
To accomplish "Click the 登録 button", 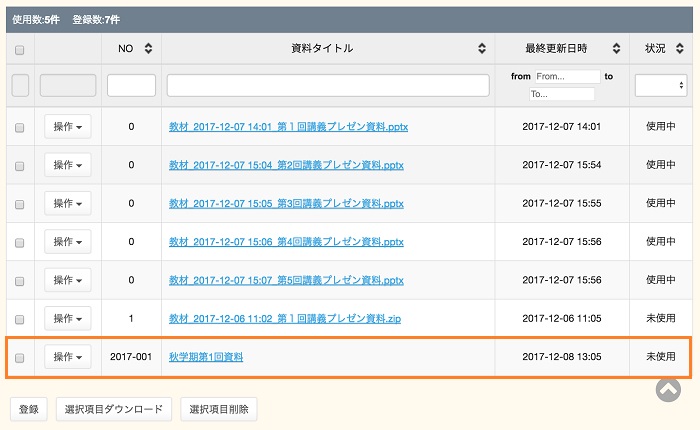I will pyautogui.click(x=29, y=409).
